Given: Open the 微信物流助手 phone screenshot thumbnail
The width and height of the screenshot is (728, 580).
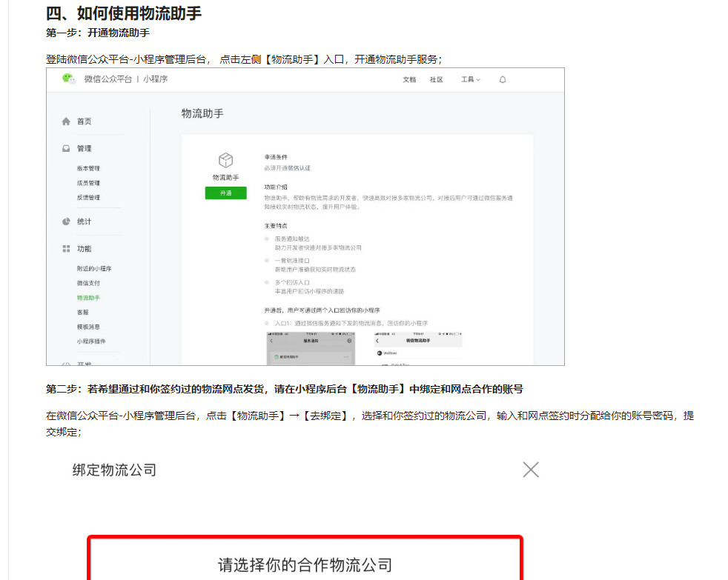Looking at the screenshot, I should 418,348.
